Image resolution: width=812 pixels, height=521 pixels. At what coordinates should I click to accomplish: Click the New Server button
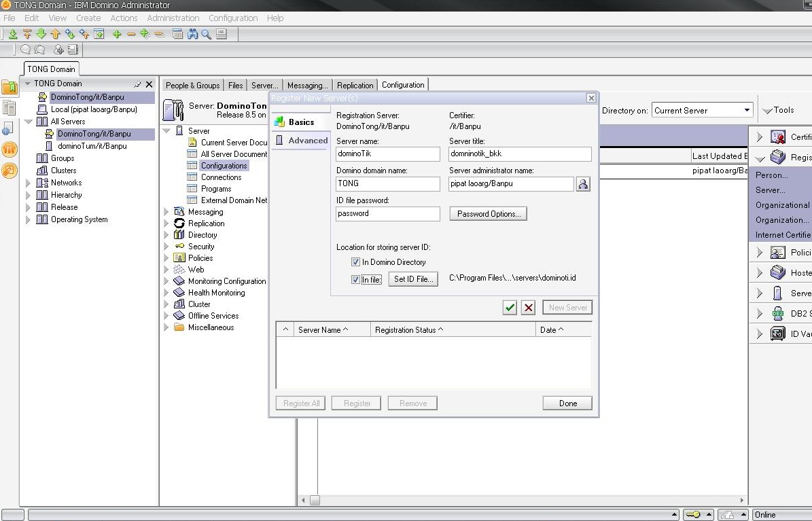pyautogui.click(x=567, y=308)
